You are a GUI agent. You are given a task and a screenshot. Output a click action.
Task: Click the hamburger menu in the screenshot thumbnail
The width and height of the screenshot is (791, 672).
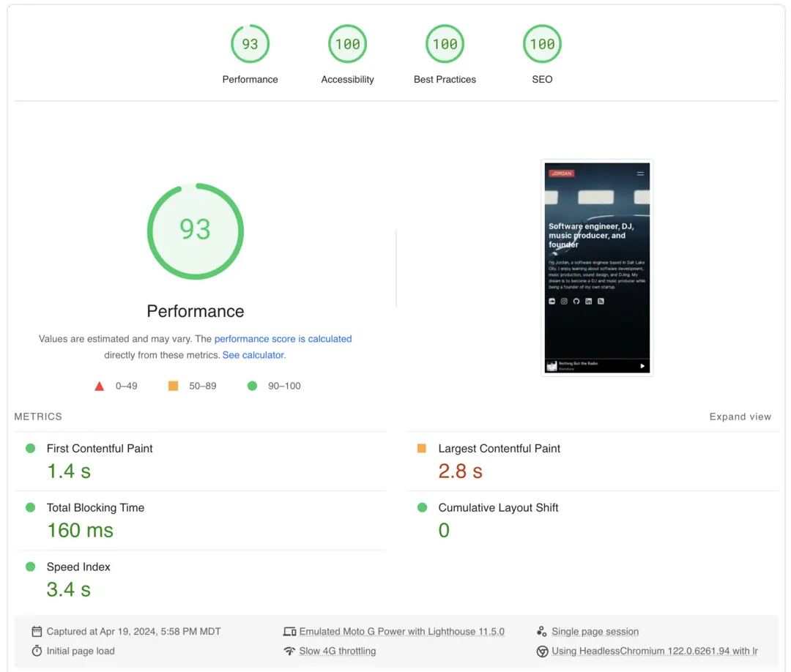point(640,173)
